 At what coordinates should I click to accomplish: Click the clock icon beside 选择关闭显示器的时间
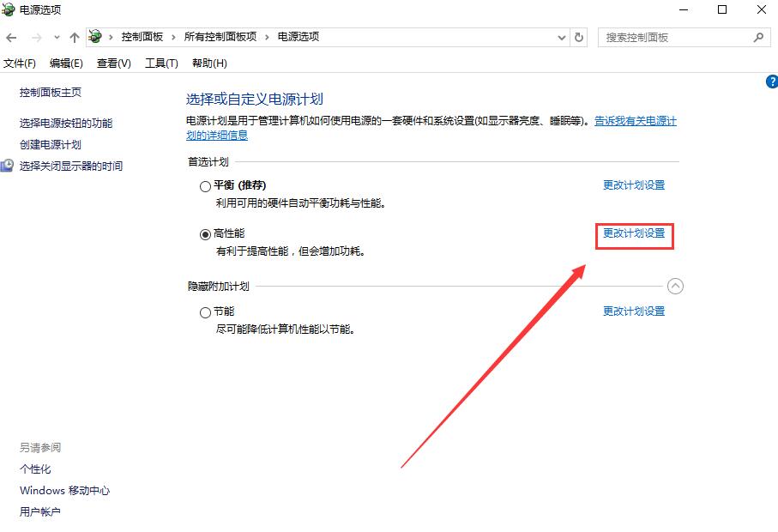(8, 166)
